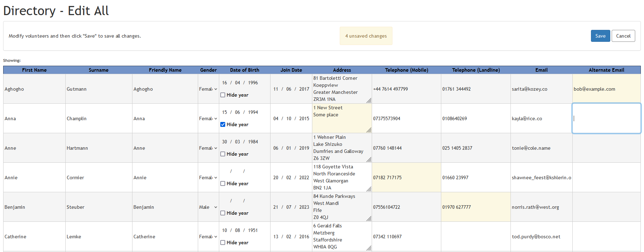The image size is (644, 252).
Task: Open gender dropdown for Aghogho Gutmann
Action: point(208,89)
